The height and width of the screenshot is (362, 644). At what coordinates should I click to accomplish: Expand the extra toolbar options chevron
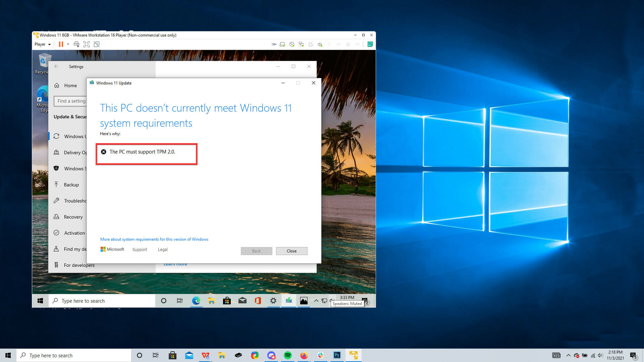click(274, 44)
